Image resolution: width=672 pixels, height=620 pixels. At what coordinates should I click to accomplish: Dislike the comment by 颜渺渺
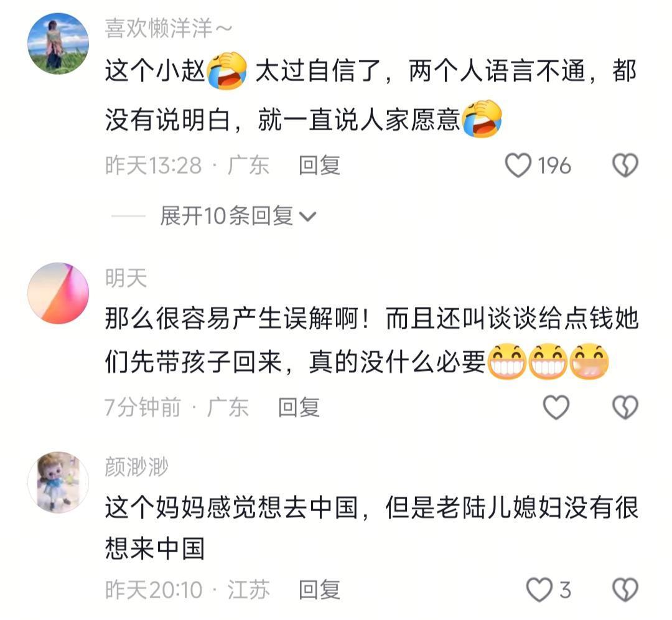(625, 590)
